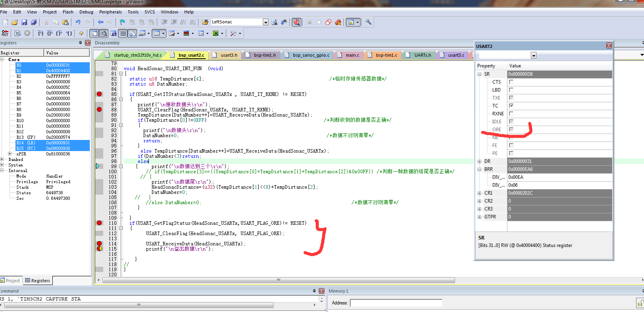Viewport: 644px width, 312px height.
Task: Expand the DR register node
Action: pyautogui.click(x=479, y=161)
